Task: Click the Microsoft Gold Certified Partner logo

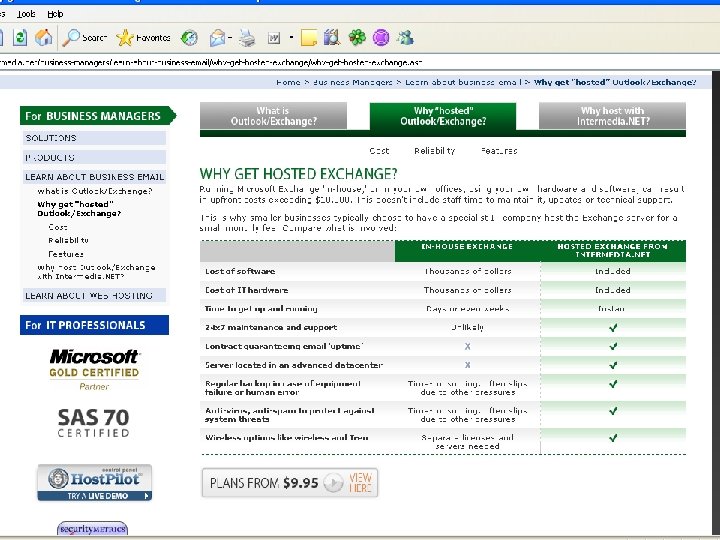Action: click(x=94, y=370)
